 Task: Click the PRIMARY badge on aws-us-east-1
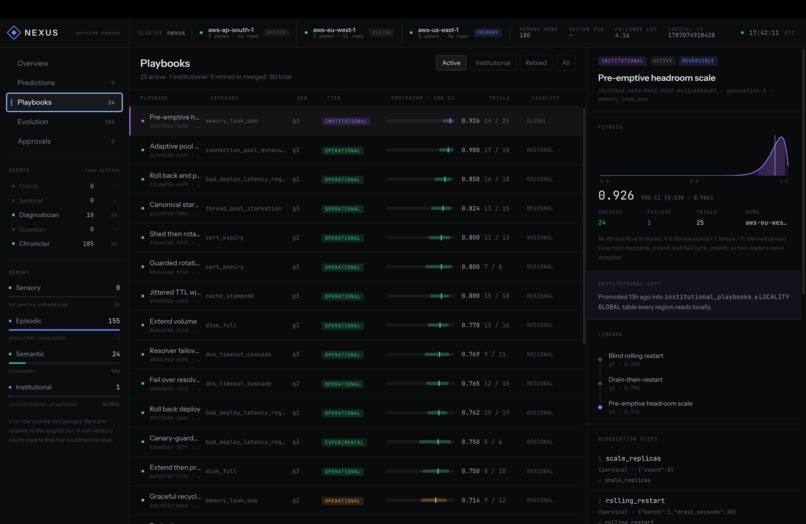[487, 32]
